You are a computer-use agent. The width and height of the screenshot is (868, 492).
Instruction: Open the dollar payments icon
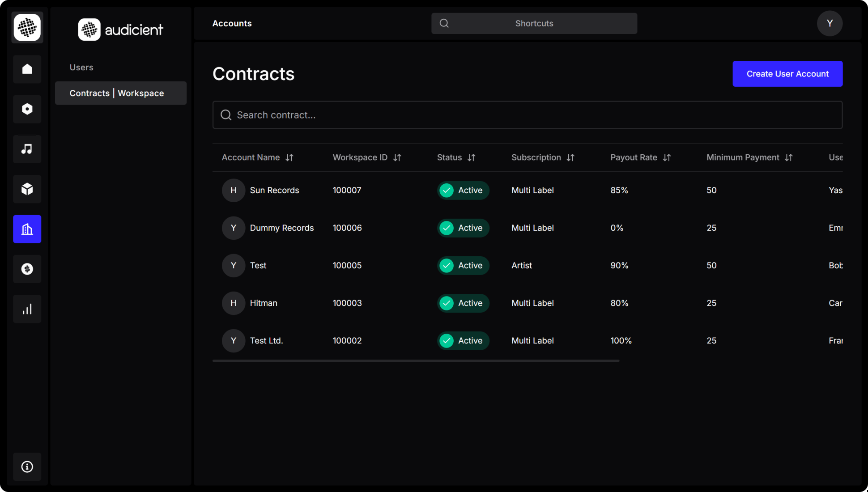(27, 269)
